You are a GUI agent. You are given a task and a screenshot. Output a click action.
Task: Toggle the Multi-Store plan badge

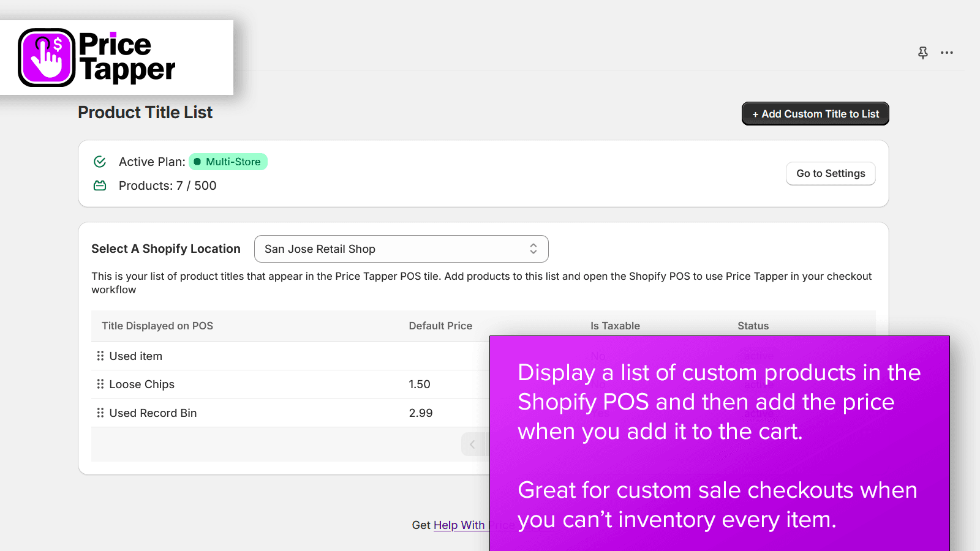click(x=228, y=162)
